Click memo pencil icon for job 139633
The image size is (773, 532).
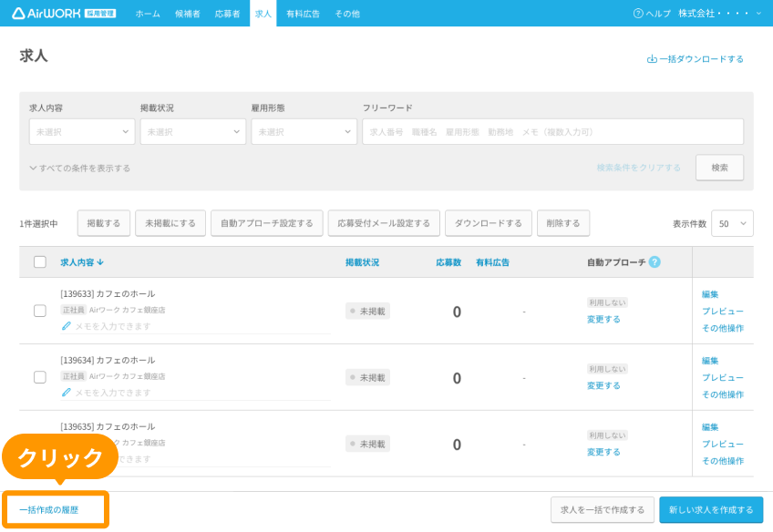[66, 326]
